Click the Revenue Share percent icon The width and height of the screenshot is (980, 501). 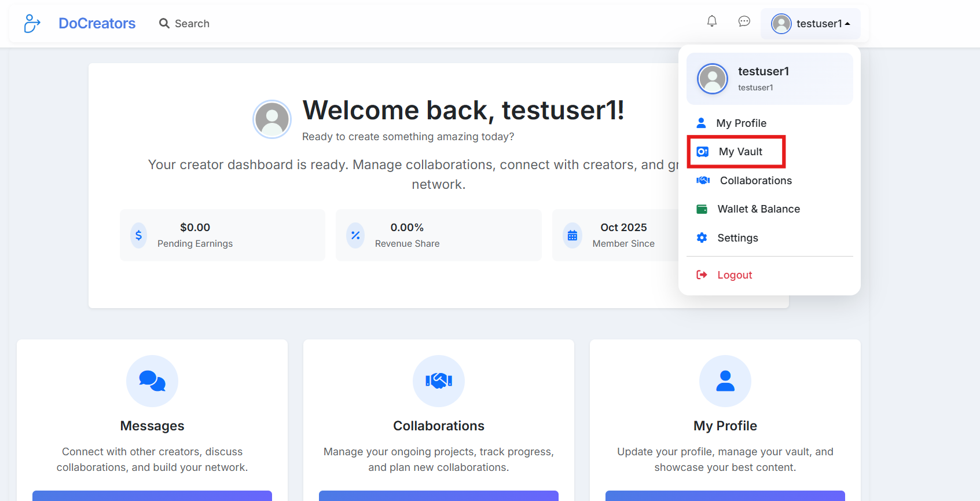[x=355, y=235]
